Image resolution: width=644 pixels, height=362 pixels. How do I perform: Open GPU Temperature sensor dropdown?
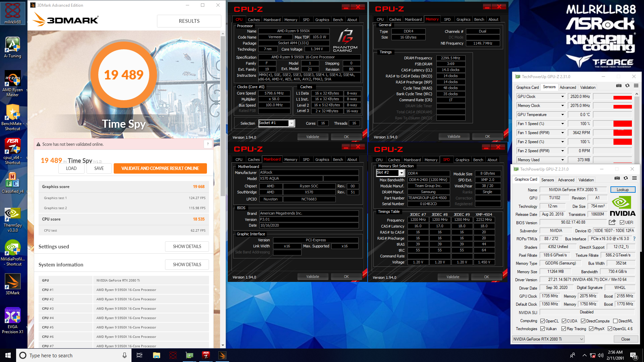(562, 115)
